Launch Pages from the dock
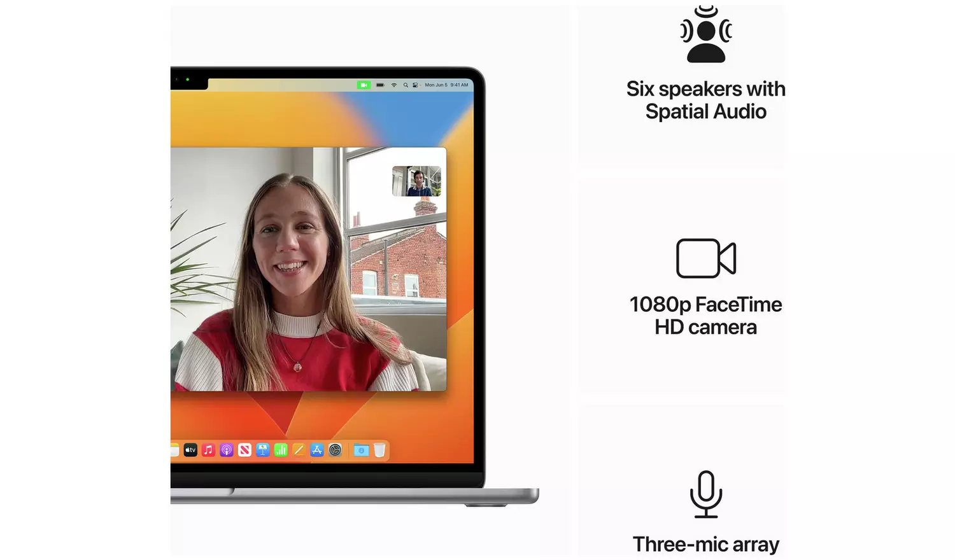Image resolution: width=955 pixels, height=560 pixels. click(299, 451)
